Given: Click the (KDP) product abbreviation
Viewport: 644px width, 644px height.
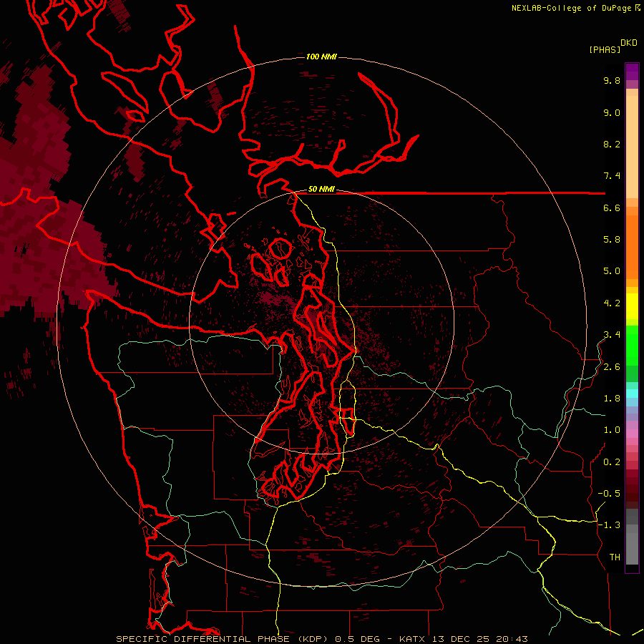Looking at the screenshot, I should click(x=313, y=639).
